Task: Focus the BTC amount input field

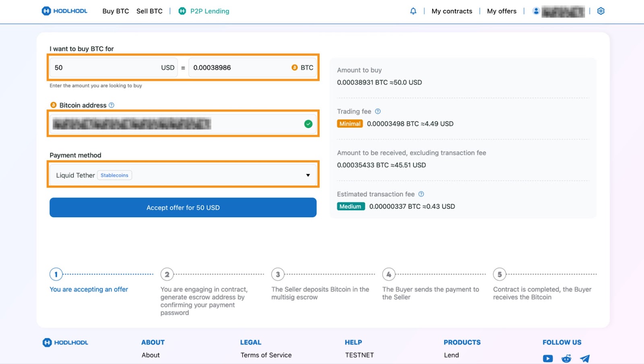Action: coord(253,68)
